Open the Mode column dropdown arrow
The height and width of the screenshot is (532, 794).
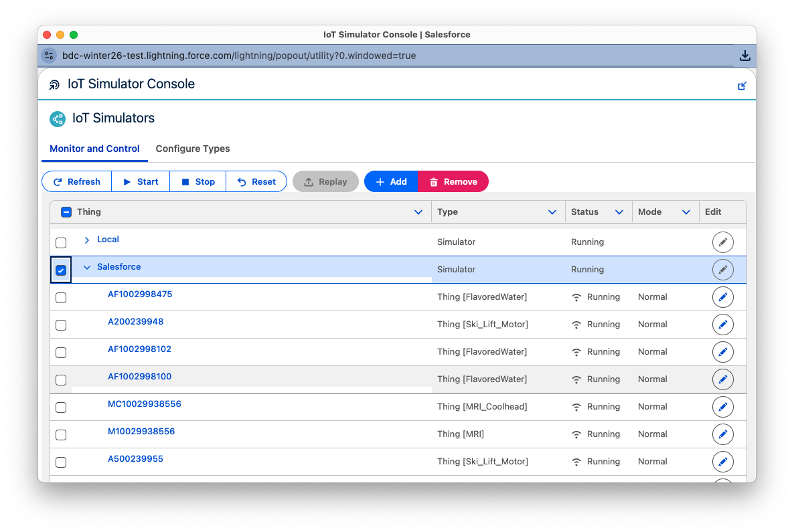[x=686, y=212]
